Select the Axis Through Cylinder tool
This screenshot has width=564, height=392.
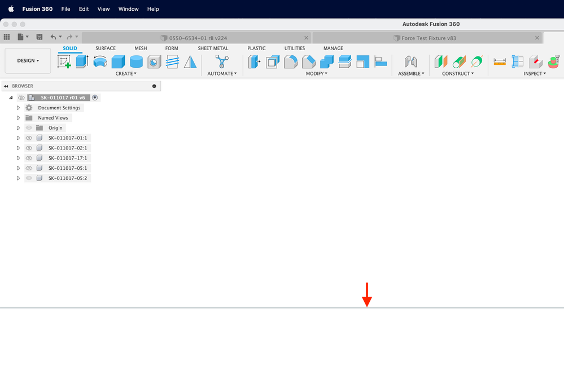tap(477, 61)
